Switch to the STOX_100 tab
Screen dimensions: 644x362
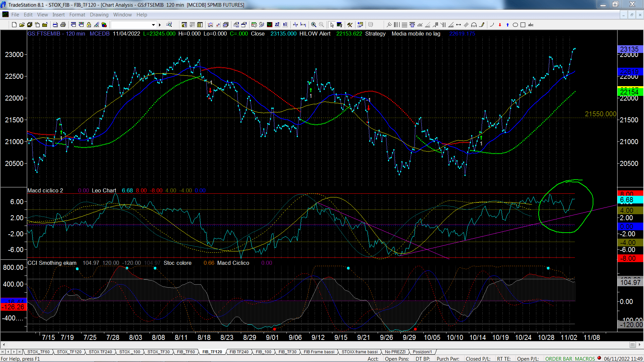coord(130,352)
